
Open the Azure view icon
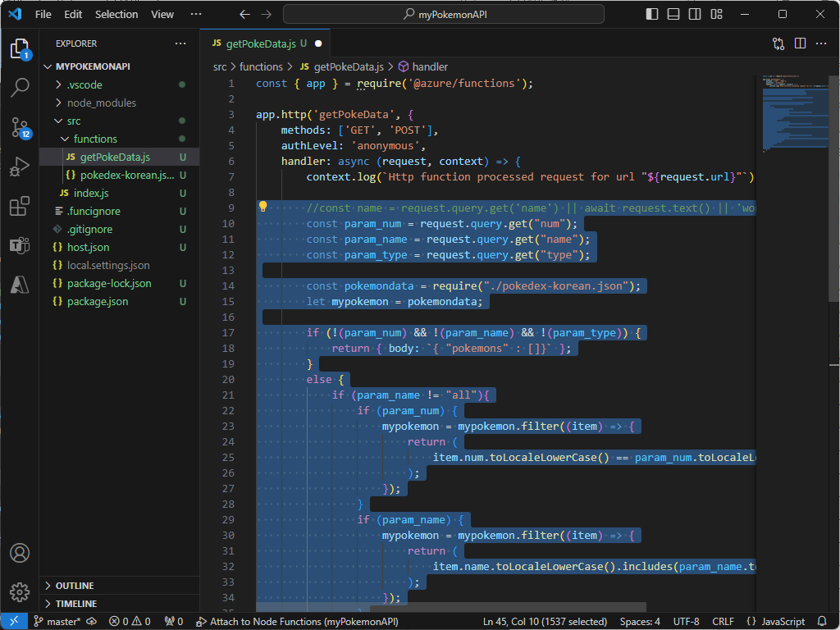(x=20, y=285)
